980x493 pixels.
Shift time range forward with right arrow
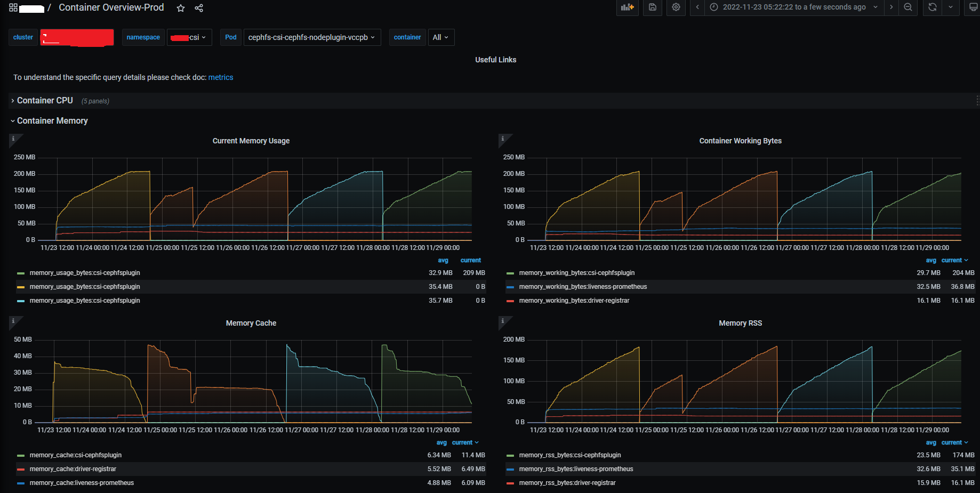coord(891,7)
